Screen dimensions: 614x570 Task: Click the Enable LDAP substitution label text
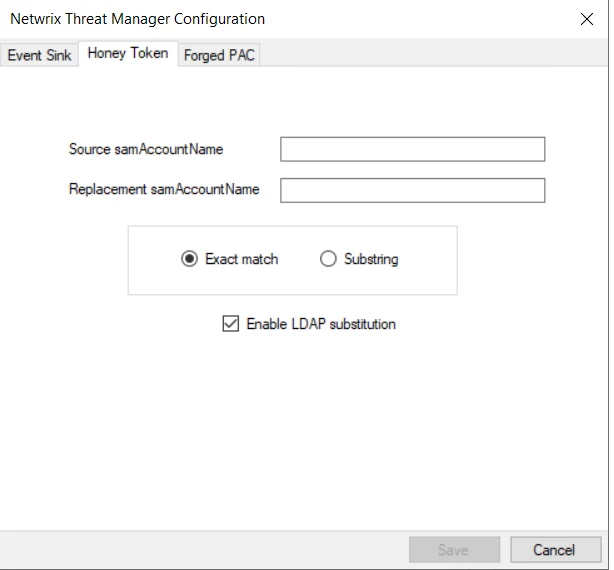pyautogui.click(x=321, y=324)
